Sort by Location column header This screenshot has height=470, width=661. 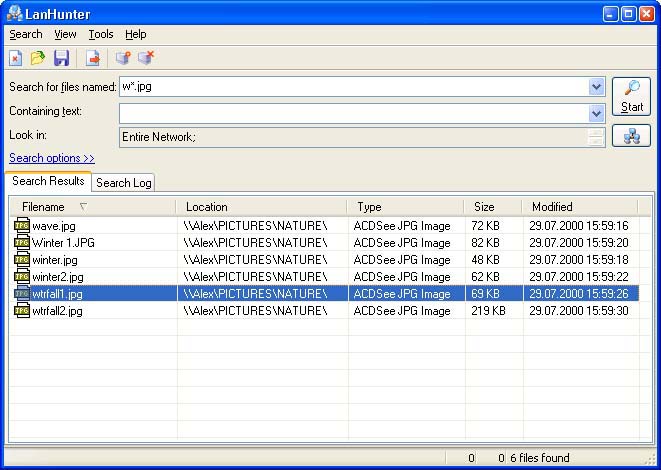[262, 207]
